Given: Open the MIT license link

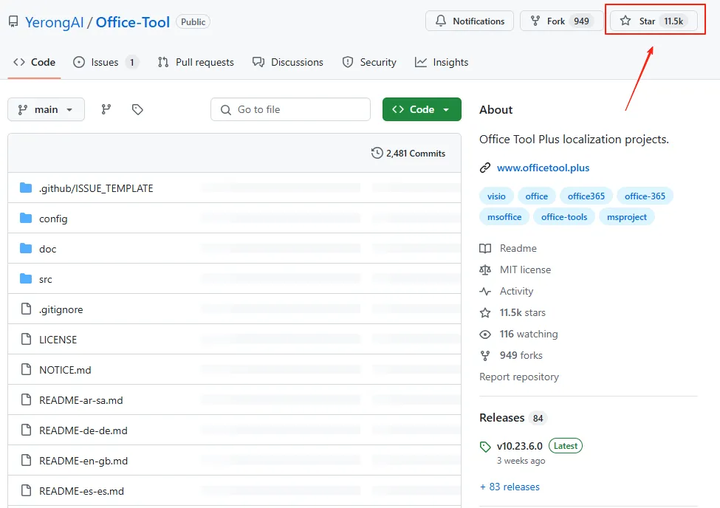Looking at the screenshot, I should (525, 270).
